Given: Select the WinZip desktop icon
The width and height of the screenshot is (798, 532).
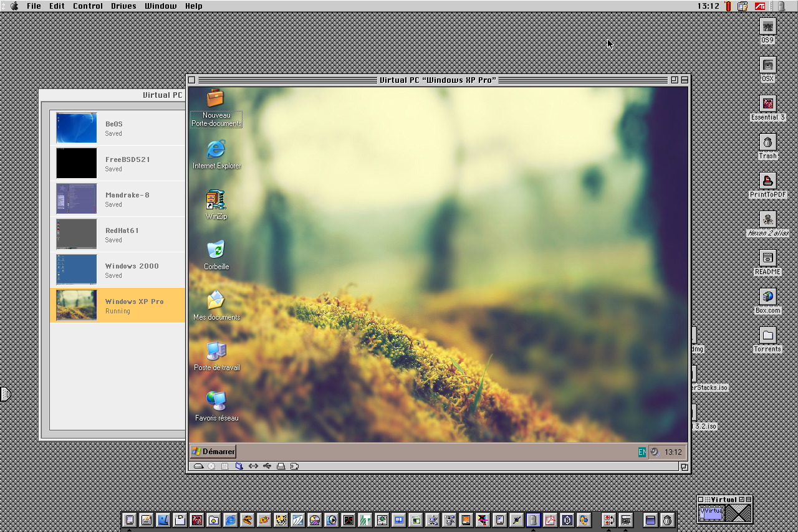Looking at the screenshot, I should coord(216,205).
